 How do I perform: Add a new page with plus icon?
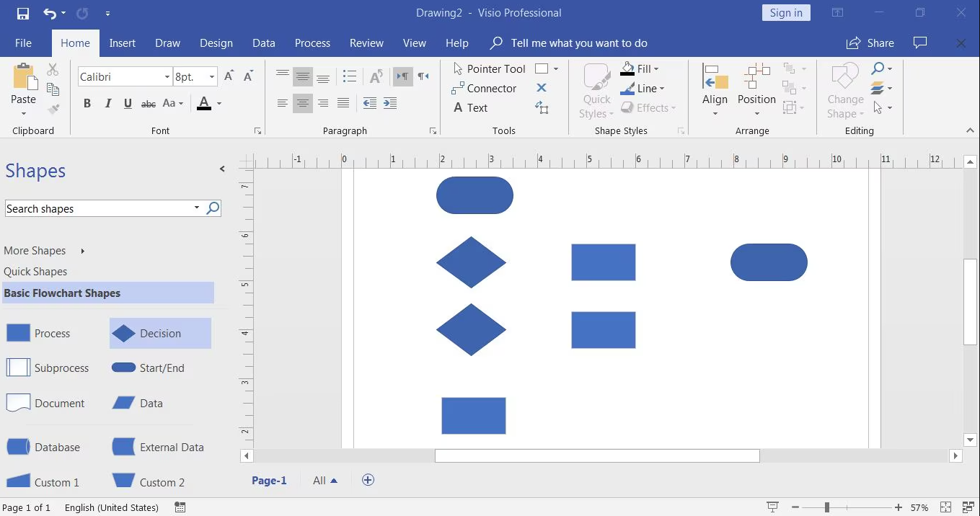pos(368,480)
